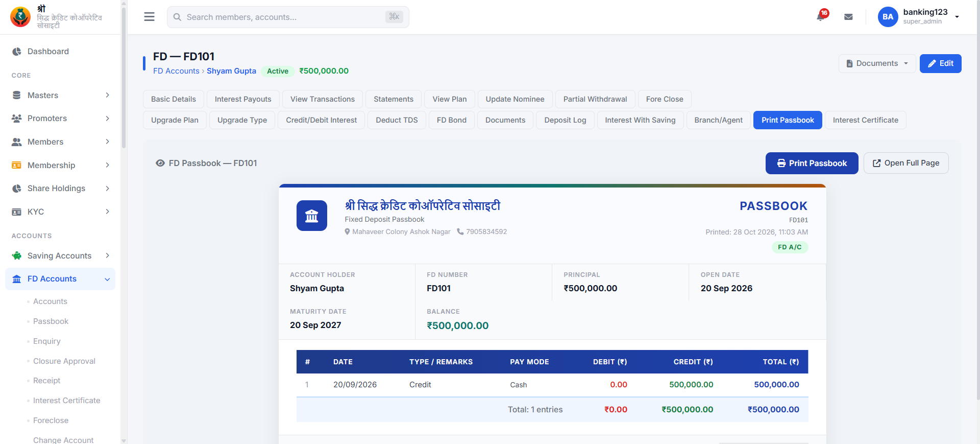Click the society logo in sidebar
980x444 pixels.
(20, 17)
